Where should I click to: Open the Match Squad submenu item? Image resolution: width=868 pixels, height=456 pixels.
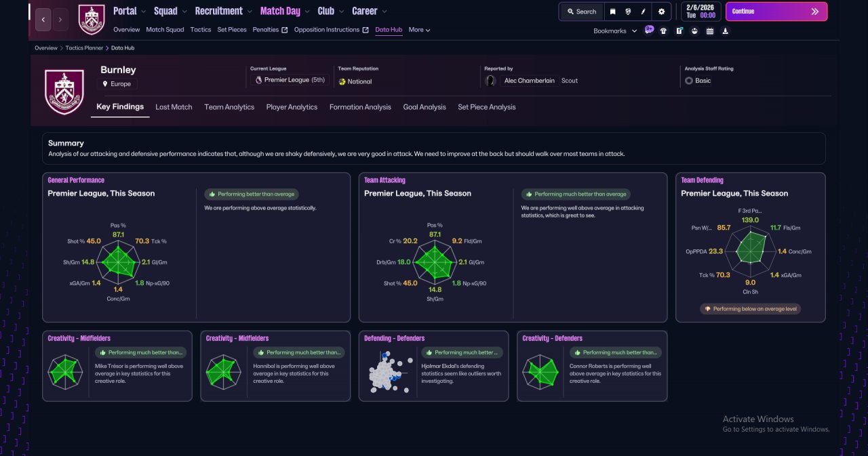tap(165, 30)
